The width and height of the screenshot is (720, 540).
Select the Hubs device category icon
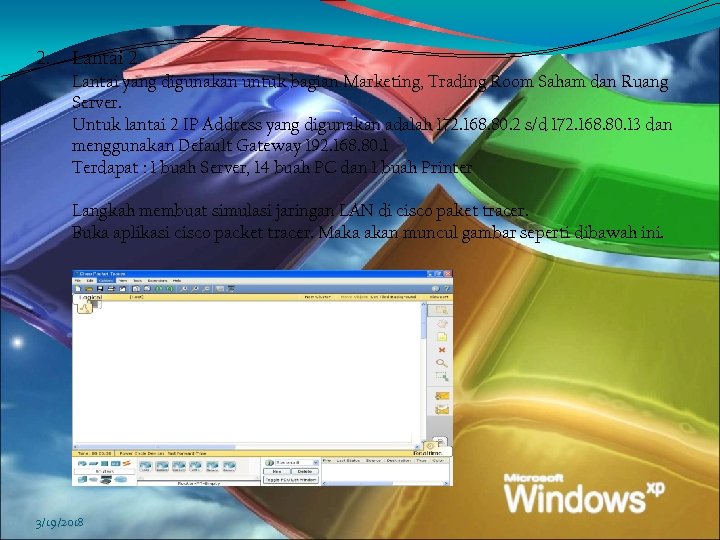pyautogui.click(x=104, y=464)
